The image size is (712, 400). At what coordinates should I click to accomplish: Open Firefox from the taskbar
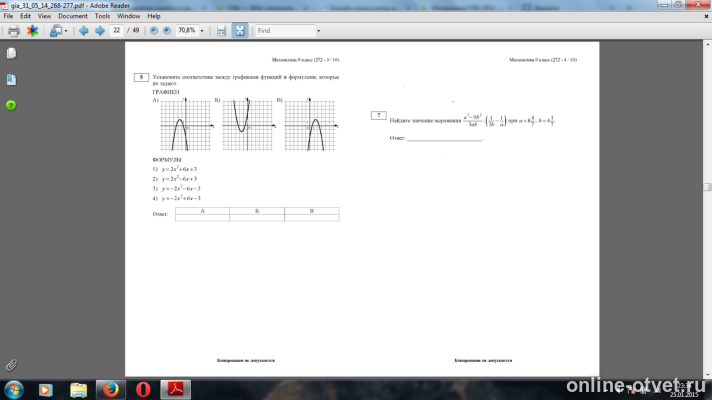[110, 390]
